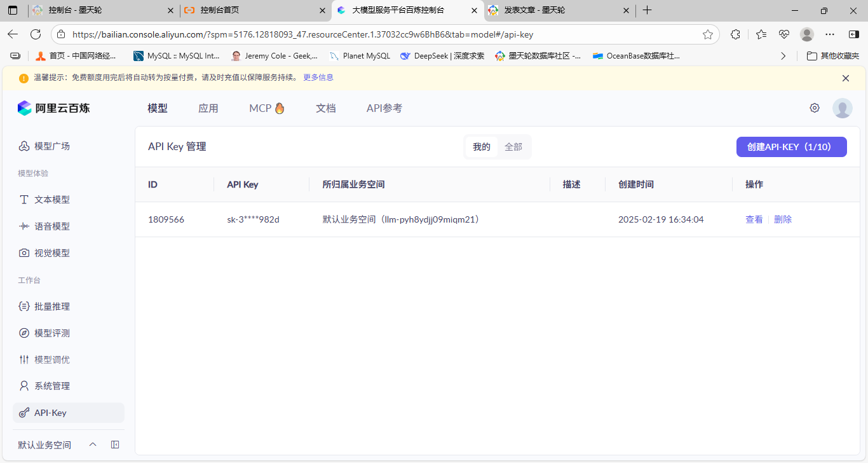868x463 pixels.
Task: Bookmark this page with the star icon
Action: click(x=708, y=34)
